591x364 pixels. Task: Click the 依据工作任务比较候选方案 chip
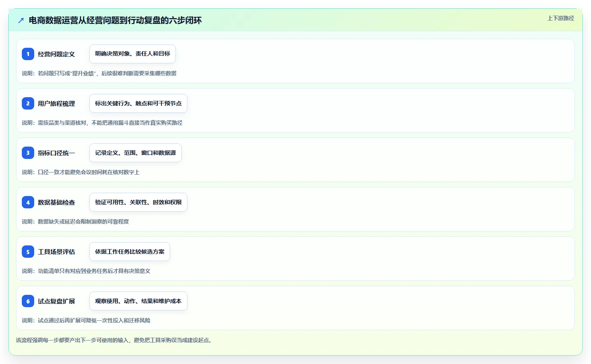pos(130,252)
